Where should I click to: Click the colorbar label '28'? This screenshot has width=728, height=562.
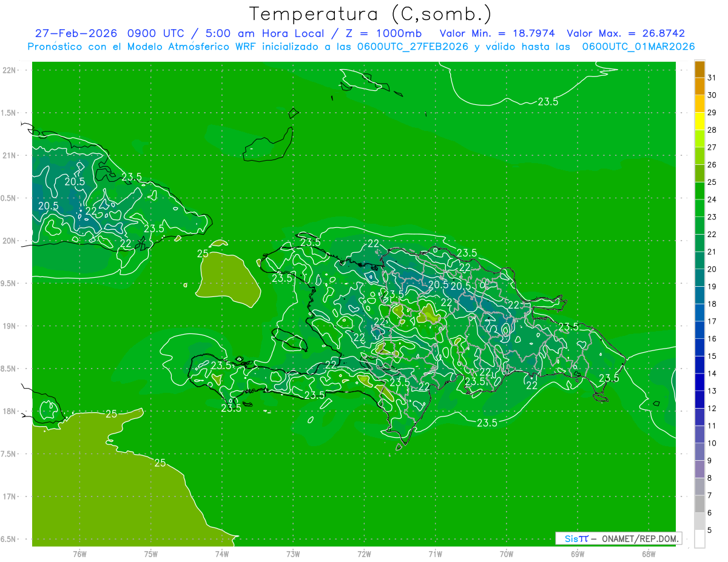click(712, 130)
